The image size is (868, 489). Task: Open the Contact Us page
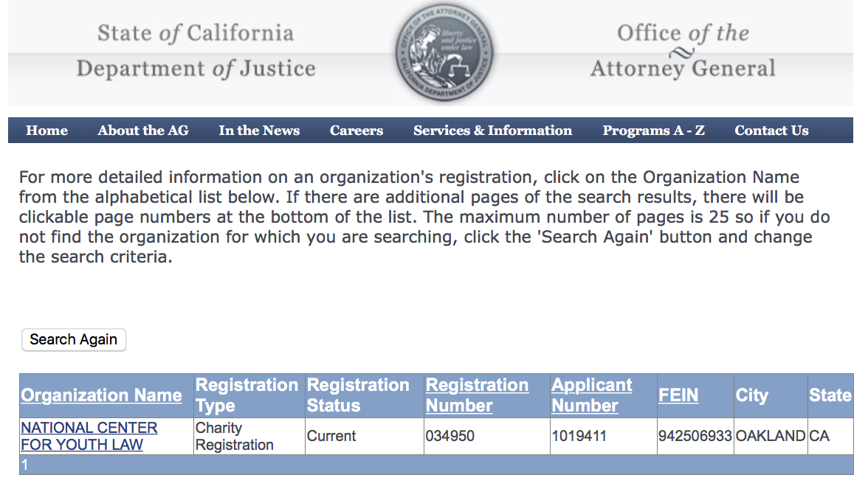771,131
